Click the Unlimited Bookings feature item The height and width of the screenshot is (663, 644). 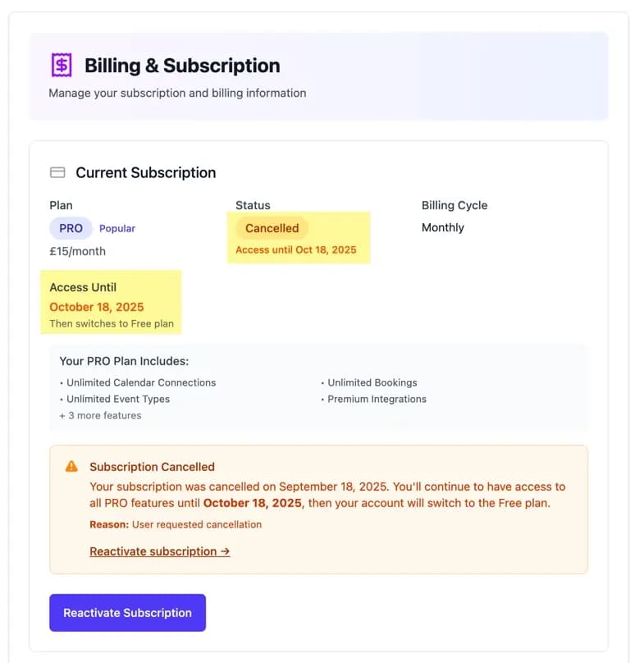(x=372, y=382)
